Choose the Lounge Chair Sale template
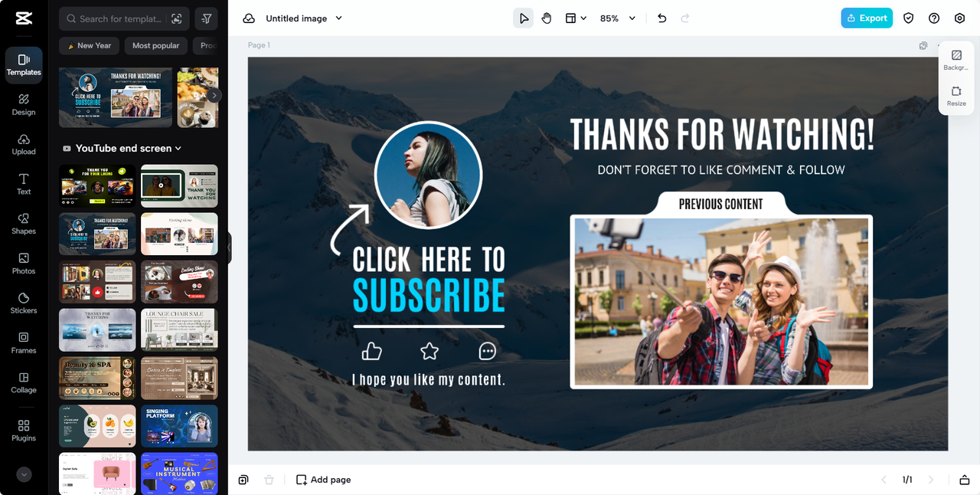The width and height of the screenshot is (980, 495). click(x=179, y=329)
